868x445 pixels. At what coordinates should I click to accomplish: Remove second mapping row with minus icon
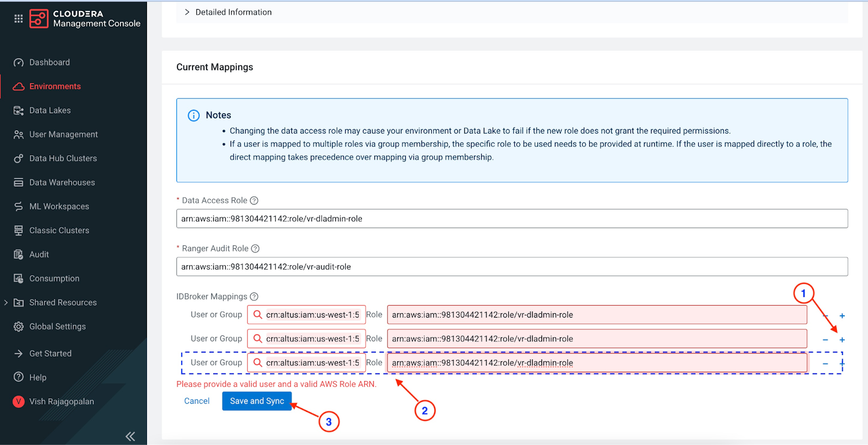[x=825, y=340]
